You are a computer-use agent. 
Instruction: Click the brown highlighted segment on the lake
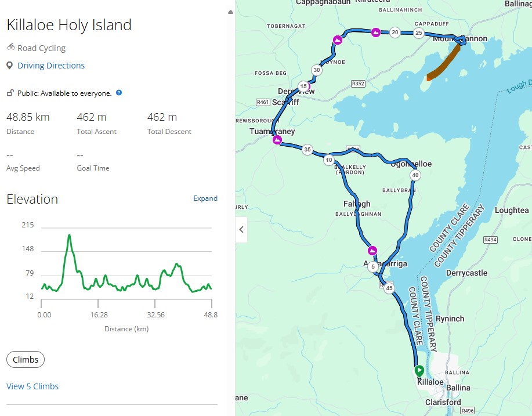[443, 63]
